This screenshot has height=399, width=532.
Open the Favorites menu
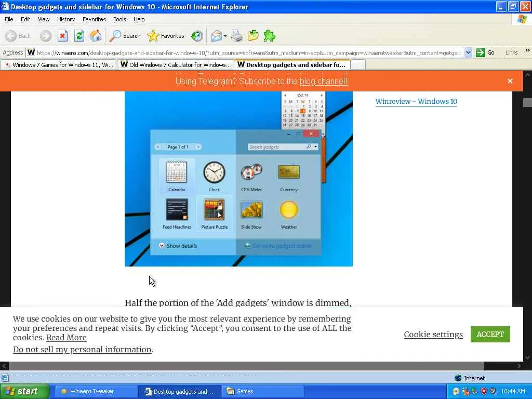94,19
